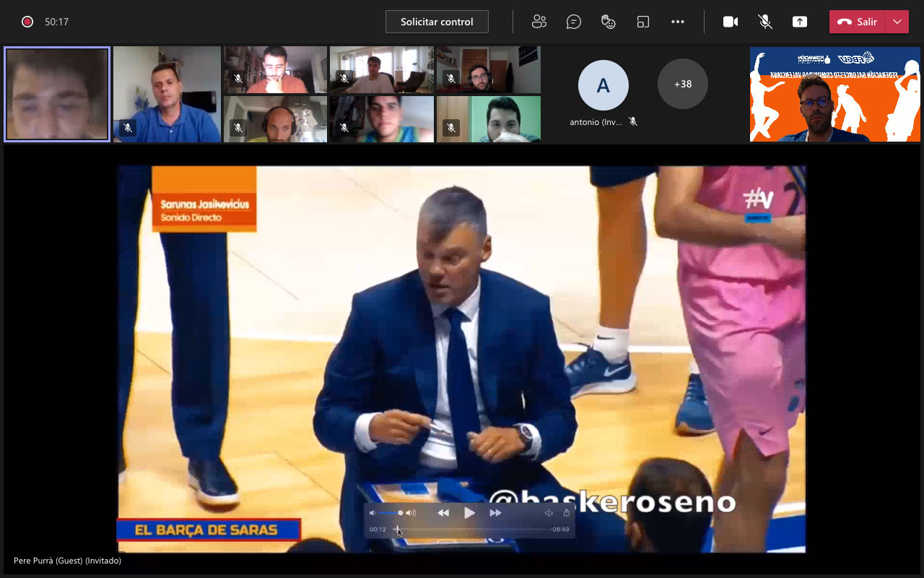The width and height of the screenshot is (924, 578).
Task: Set video volume to maximum icon
Action: coord(411,513)
